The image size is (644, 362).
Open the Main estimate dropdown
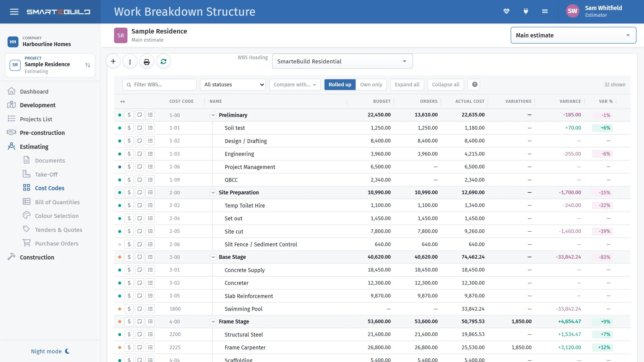(573, 35)
